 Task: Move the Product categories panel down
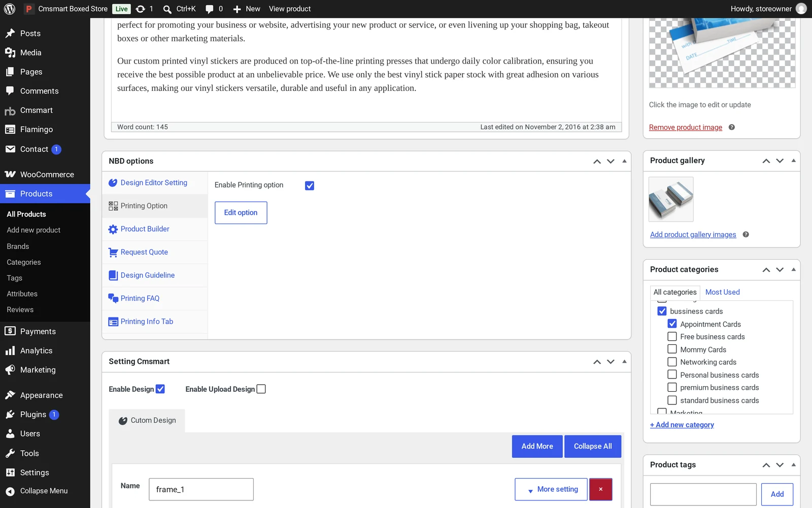[x=780, y=270]
